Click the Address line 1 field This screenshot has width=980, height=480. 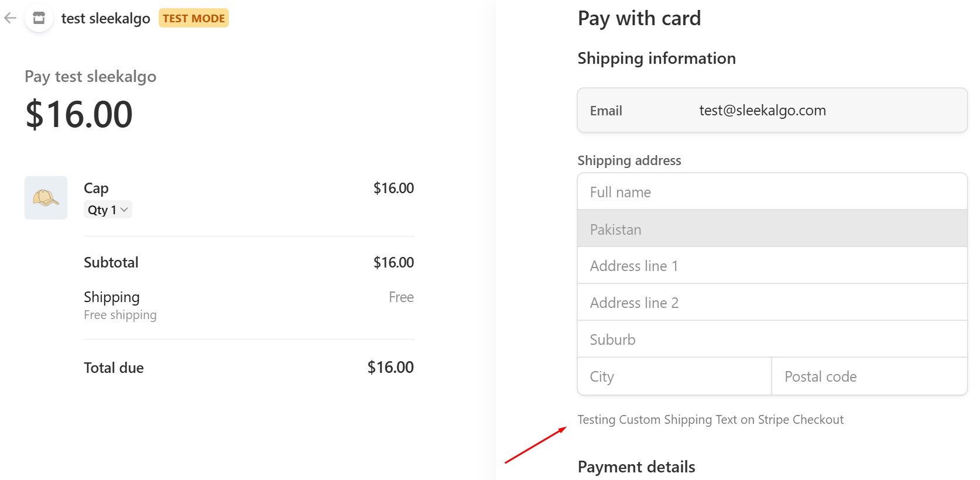click(x=772, y=266)
